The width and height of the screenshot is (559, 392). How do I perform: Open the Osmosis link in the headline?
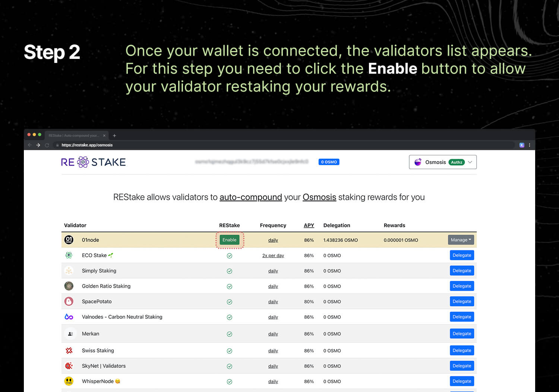(319, 197)
